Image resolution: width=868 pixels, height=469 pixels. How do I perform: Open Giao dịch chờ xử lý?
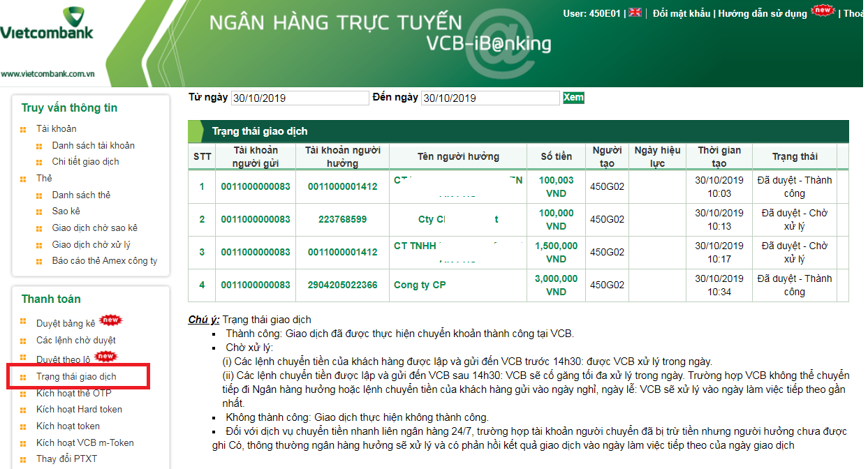(x=91, y=245)
